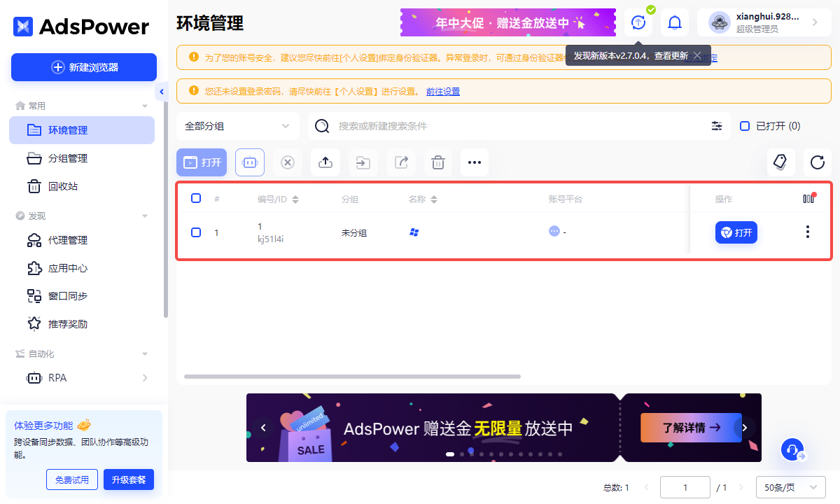Open the row 1 three-dot menu
840x504 pixels.
(808, 232)
